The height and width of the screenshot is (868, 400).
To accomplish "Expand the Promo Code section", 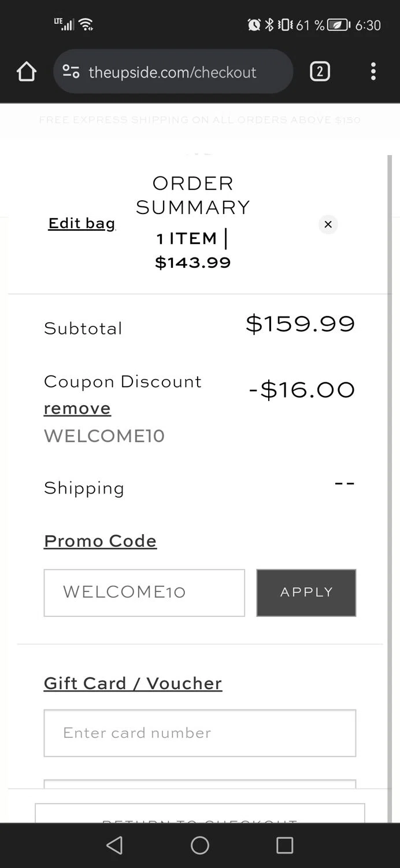I will click(x=100, y=541).
